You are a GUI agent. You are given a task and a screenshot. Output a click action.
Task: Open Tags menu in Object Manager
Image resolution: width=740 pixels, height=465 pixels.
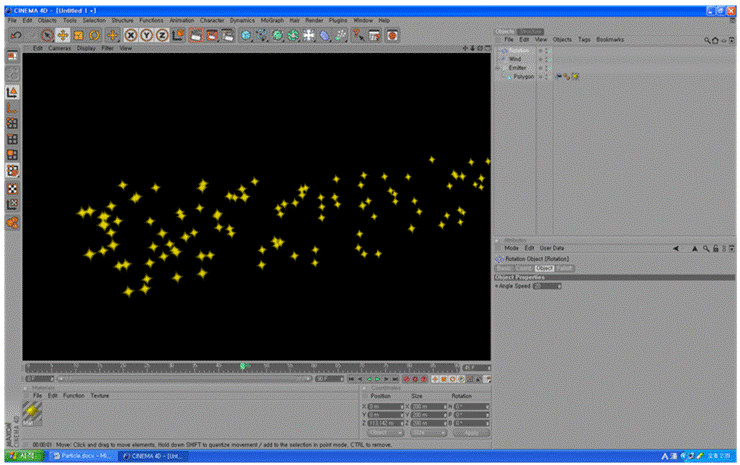coord(584,40)
